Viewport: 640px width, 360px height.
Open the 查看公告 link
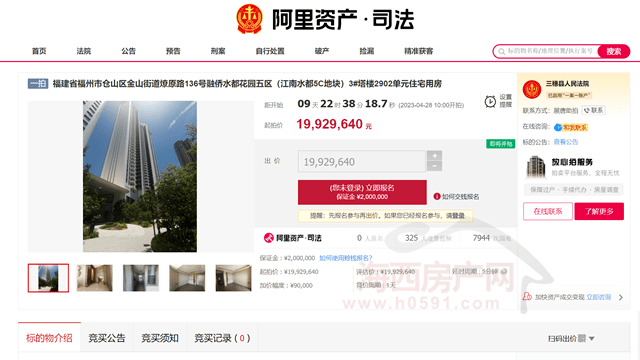click(566, 142)
